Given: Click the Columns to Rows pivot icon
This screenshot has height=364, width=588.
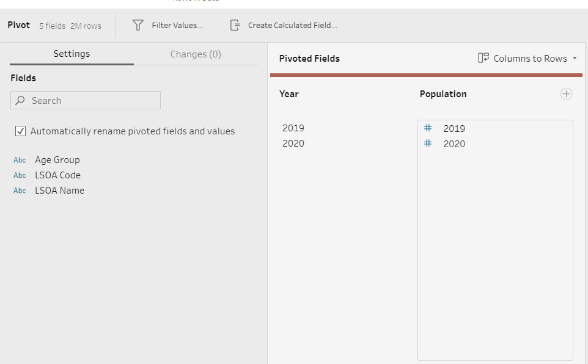Looking at the screenshot, I should coord(483,58).
